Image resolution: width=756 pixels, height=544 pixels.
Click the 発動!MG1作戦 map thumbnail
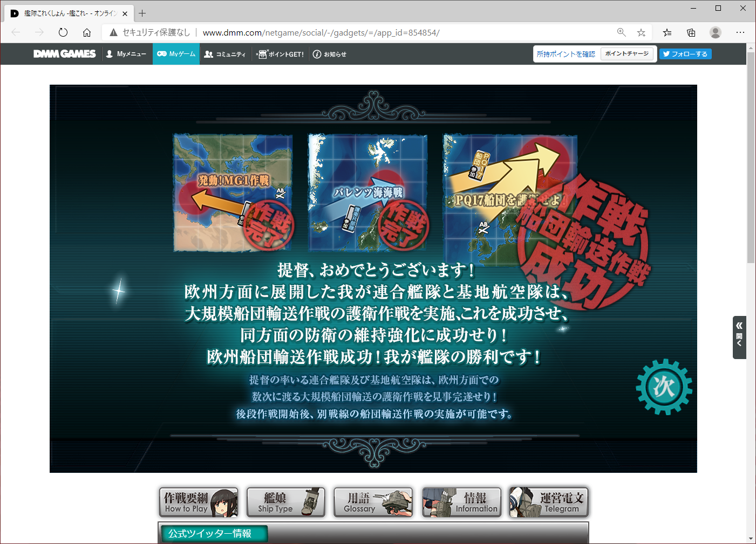tap(233, 193)
